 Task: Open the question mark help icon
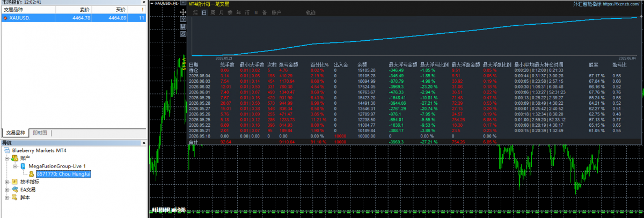click(183, 19)
